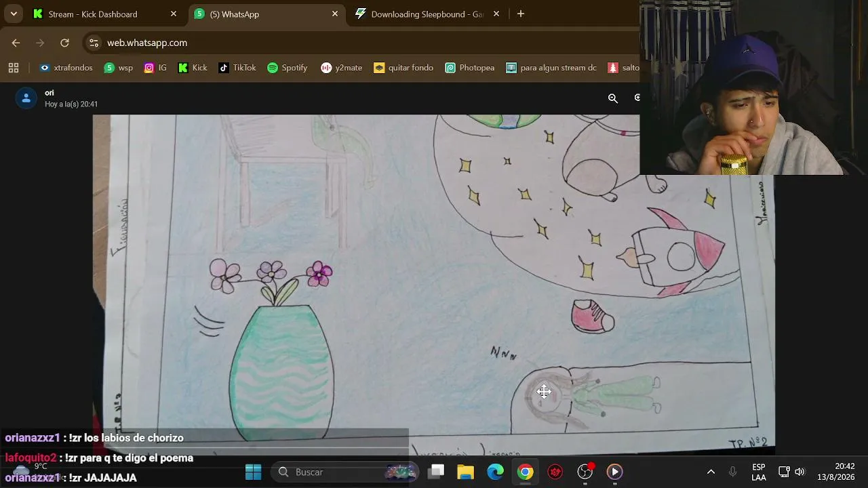Image resolution: width=868 pixels, height=488 pixels.
Task: Open network settings from the system tray
Action: 784,472
